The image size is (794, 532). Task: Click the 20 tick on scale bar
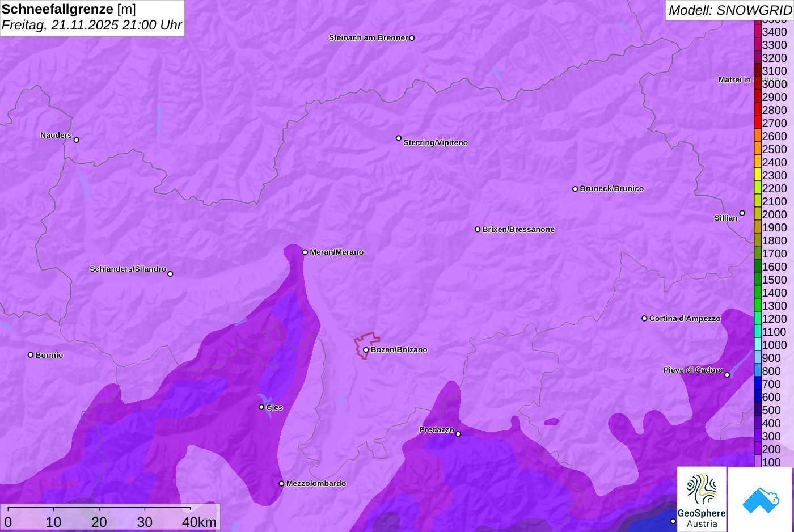(x=99, y=522)
